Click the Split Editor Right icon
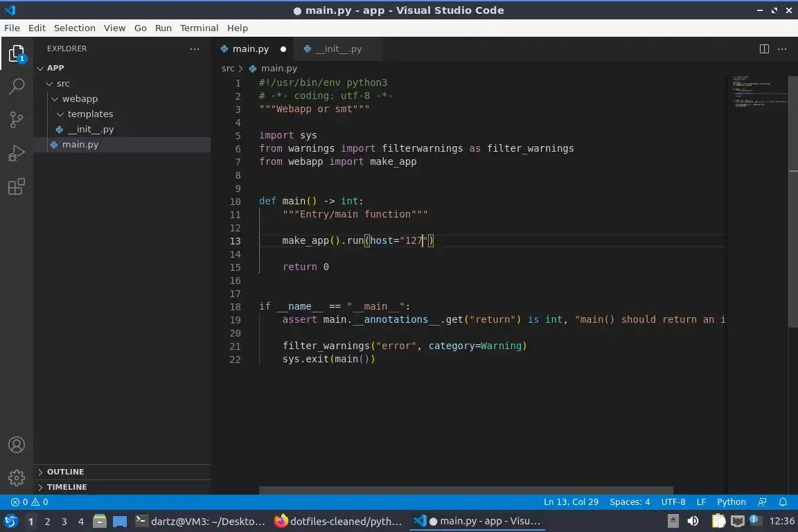Viewport: 798px width, 532px height. (764, 49)
